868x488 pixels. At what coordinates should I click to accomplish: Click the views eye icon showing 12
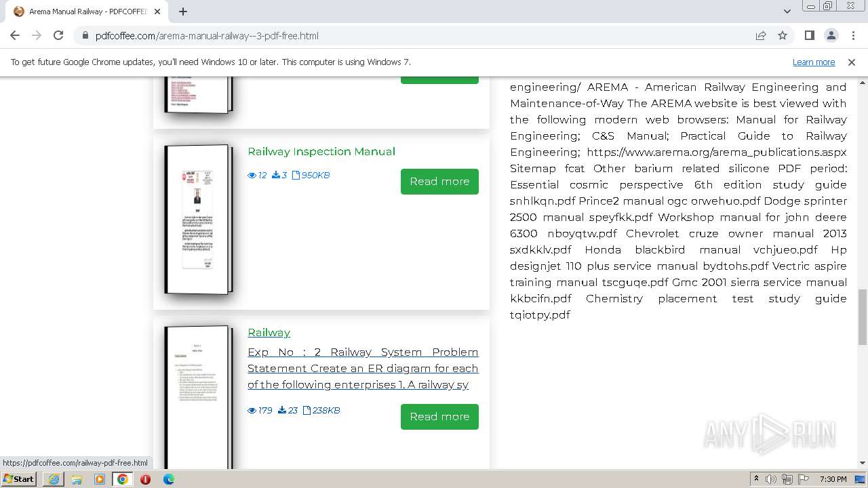pyautogui.click(x=252, y=176)
